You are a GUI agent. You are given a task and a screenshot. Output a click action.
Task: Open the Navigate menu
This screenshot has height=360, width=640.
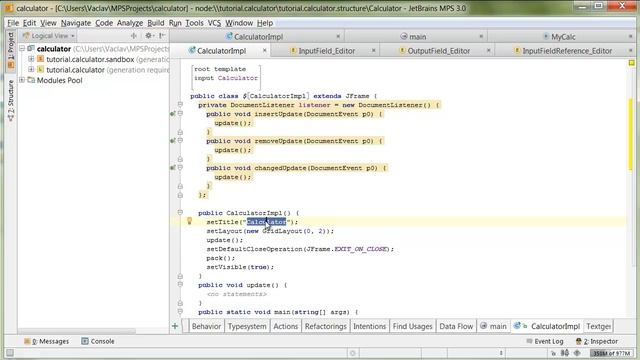coord(76,23)
